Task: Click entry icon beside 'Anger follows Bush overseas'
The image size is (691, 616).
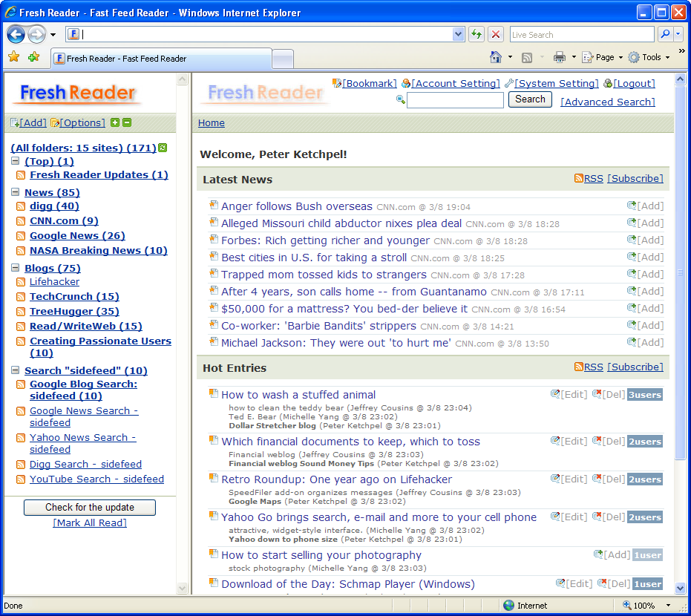Action: 214,205
